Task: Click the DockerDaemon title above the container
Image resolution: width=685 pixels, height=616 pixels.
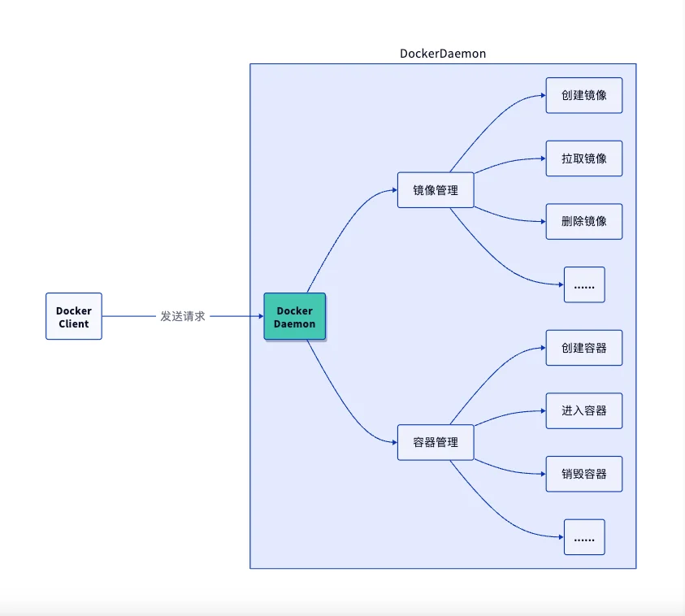Action: 443,54
